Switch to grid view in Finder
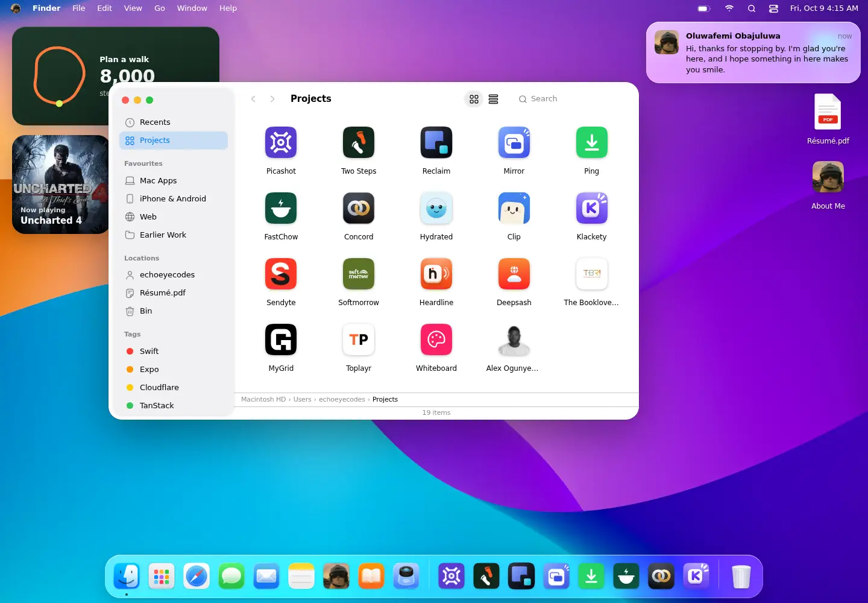Image resolution: width=868 pixels, height=603 pixels. [474, 99]
